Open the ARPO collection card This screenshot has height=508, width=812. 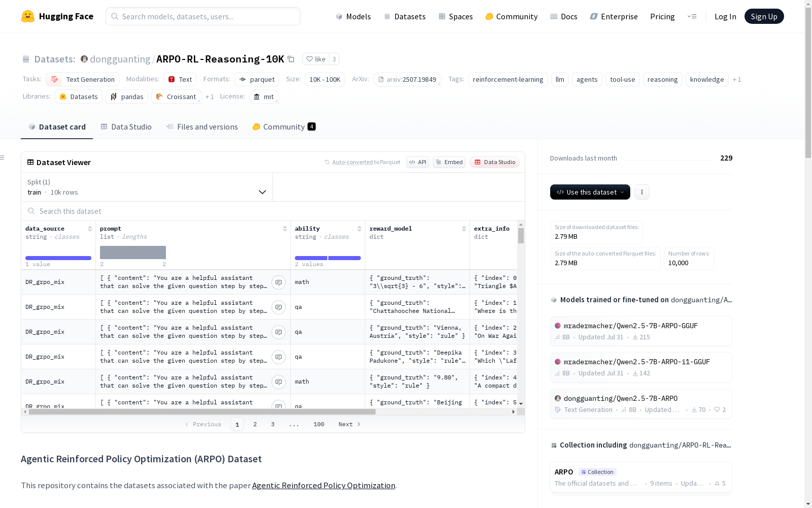(641, 477)
